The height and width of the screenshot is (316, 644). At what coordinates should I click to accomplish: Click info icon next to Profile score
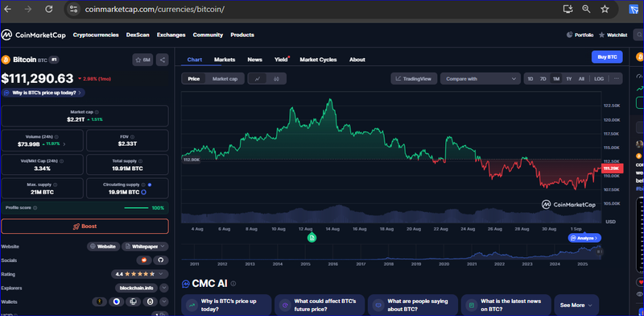[x=35, y=208]
